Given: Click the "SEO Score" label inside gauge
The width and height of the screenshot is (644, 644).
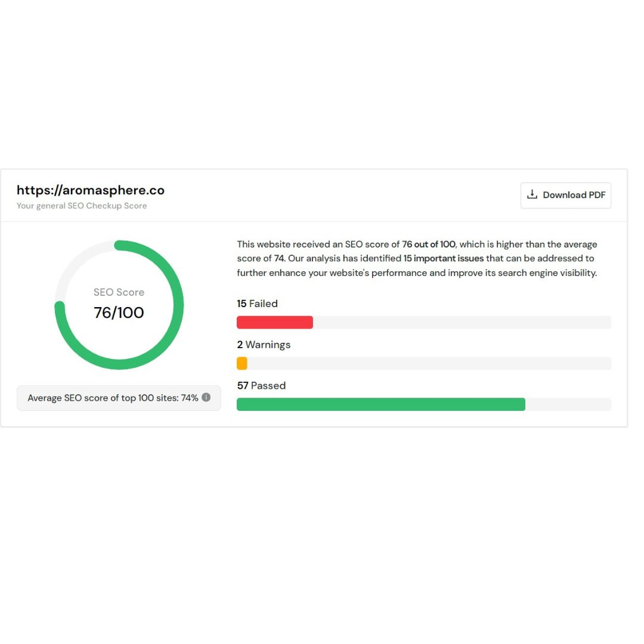Looking at the screenshot, I should coord(119,292).
